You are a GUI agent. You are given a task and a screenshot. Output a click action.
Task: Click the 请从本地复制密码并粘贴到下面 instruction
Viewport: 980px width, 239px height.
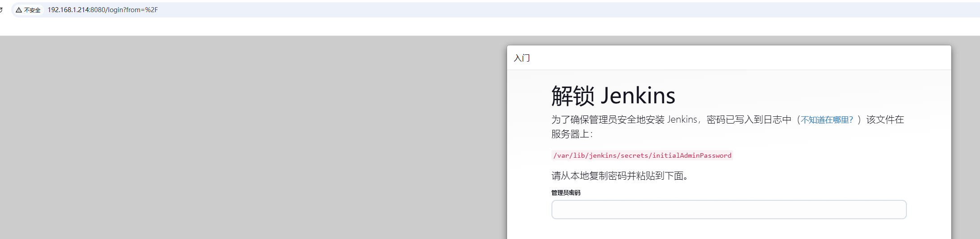point(619,176)
